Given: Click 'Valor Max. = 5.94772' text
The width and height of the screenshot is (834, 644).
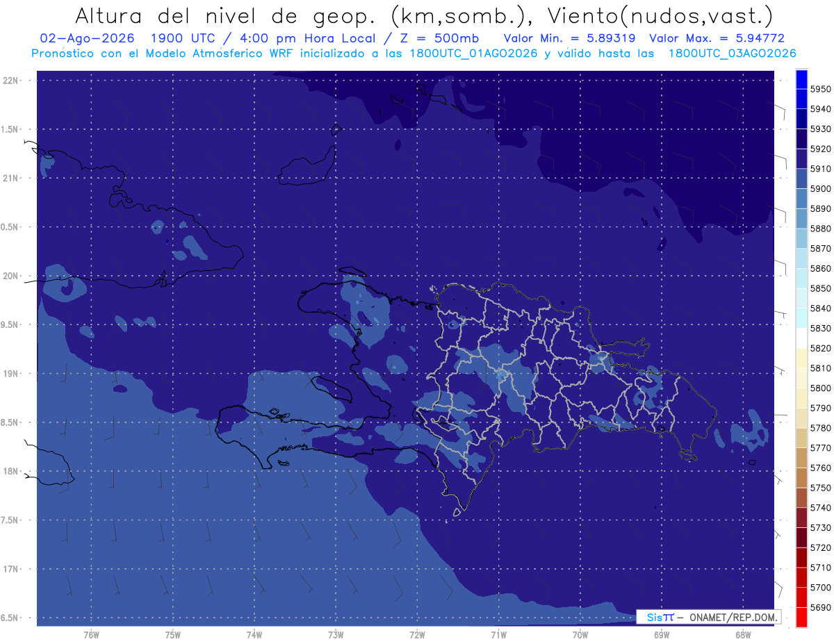Looking at the screenshot, I should (x=717, y=38).
